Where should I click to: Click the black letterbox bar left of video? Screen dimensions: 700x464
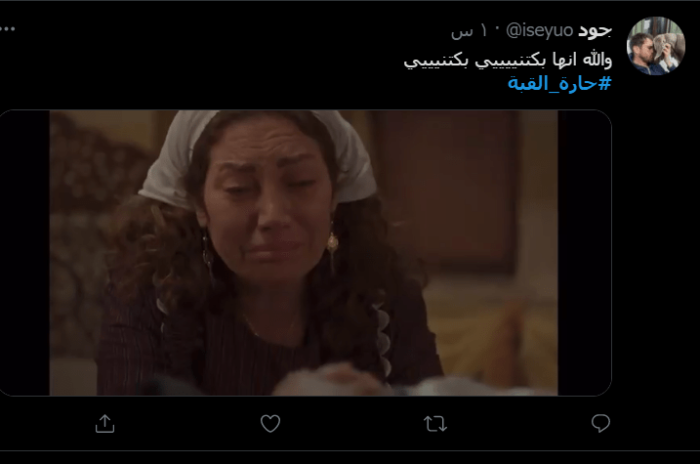click(x=25, y=253)
